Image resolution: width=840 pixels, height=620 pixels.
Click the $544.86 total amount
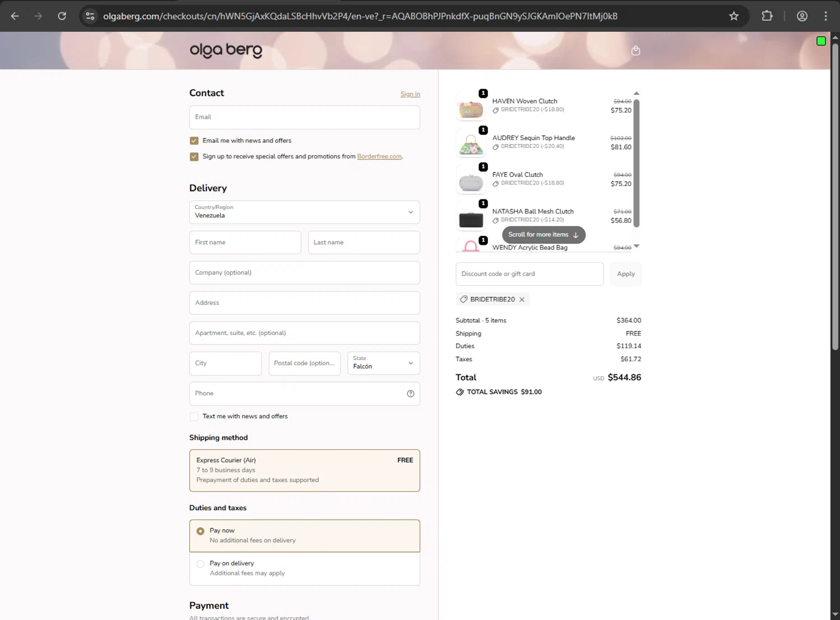click(624, 377)
